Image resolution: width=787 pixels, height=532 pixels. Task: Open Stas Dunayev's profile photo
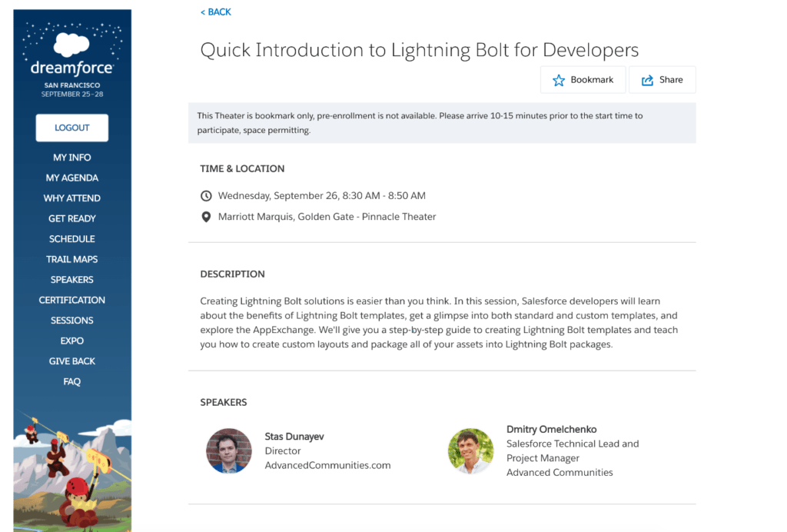[x=229, y=451]
